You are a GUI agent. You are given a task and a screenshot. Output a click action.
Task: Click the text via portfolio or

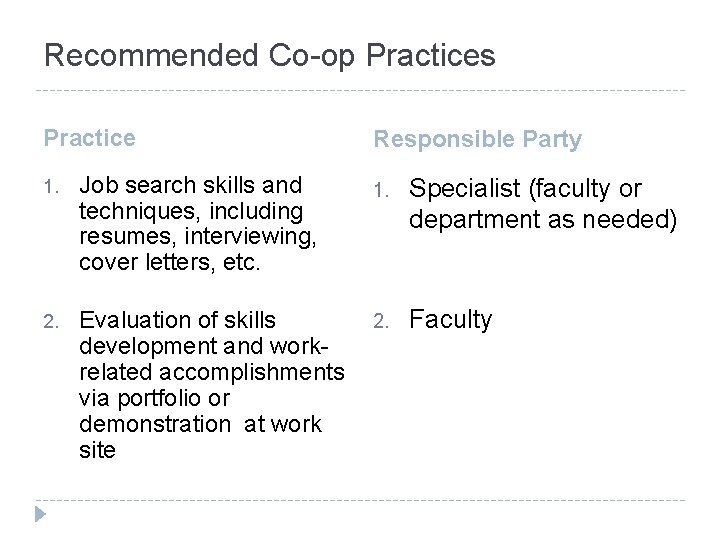point(154,399)
